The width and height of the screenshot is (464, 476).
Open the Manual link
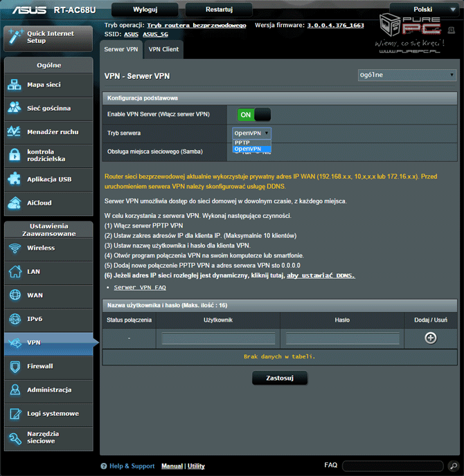point(172,466)
